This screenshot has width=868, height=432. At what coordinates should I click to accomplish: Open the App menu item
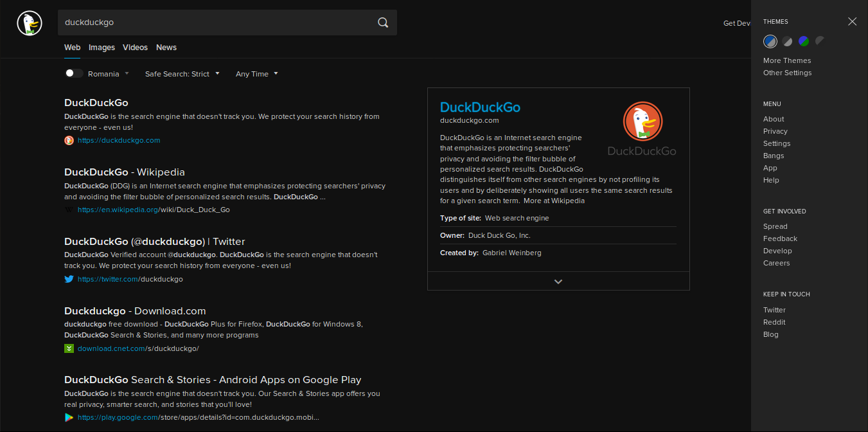coord(770,168)
